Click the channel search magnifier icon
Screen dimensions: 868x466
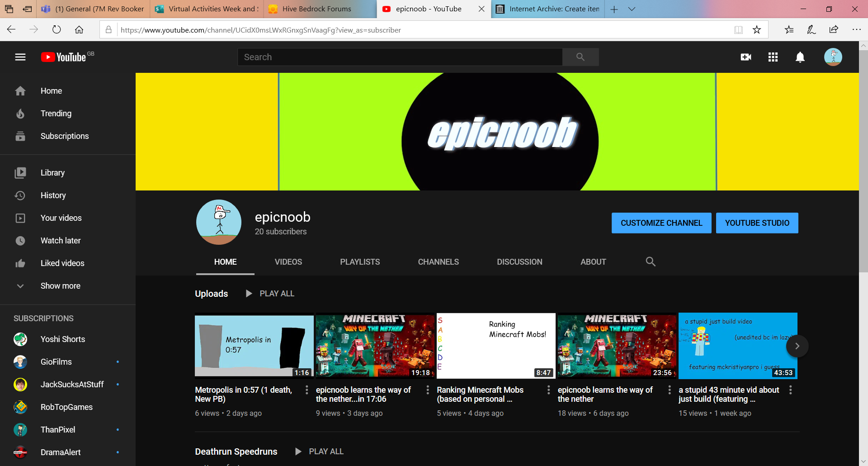651,262
